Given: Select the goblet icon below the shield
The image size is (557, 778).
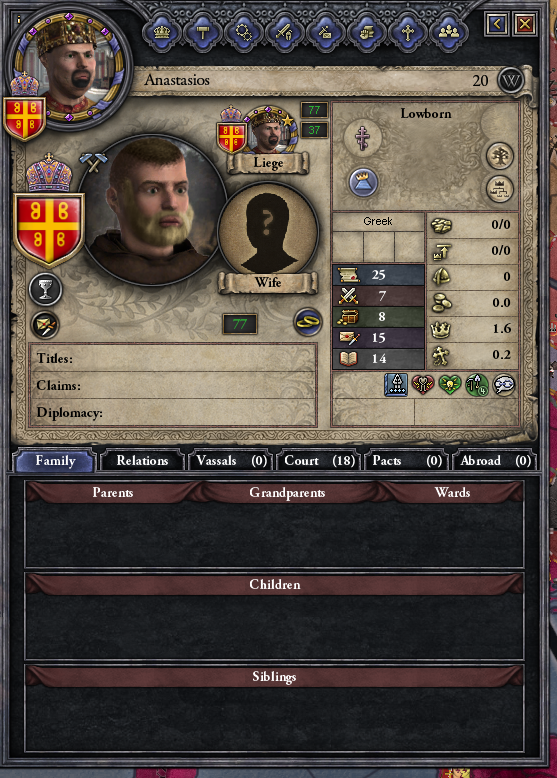Looking at the screenshot, I should pyautogui.click(x=45, y=289).
